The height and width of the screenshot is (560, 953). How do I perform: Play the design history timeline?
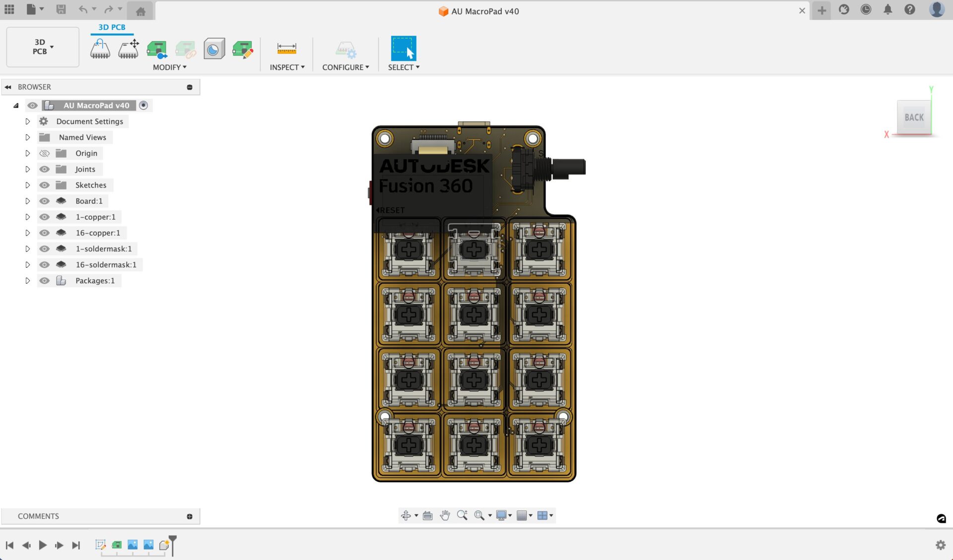pos(43,545)
